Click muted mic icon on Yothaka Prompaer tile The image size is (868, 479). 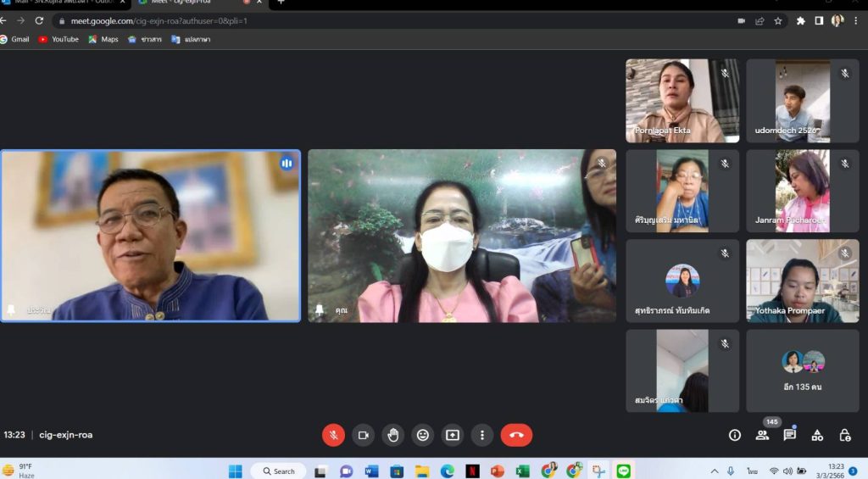click(x=845, y=253)
